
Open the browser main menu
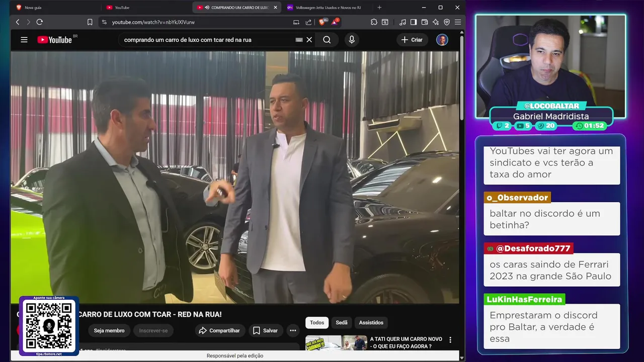pos(458,22)
